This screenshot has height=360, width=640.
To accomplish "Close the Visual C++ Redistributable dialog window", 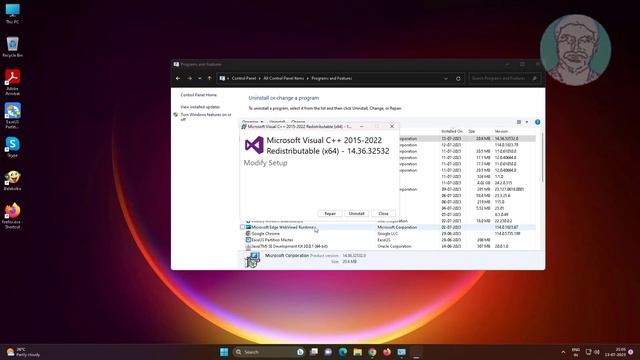I will [x=392, y=127].
